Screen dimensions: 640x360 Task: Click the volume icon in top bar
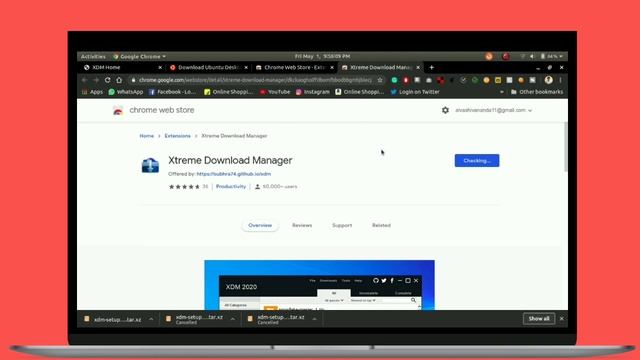point(532,56)
